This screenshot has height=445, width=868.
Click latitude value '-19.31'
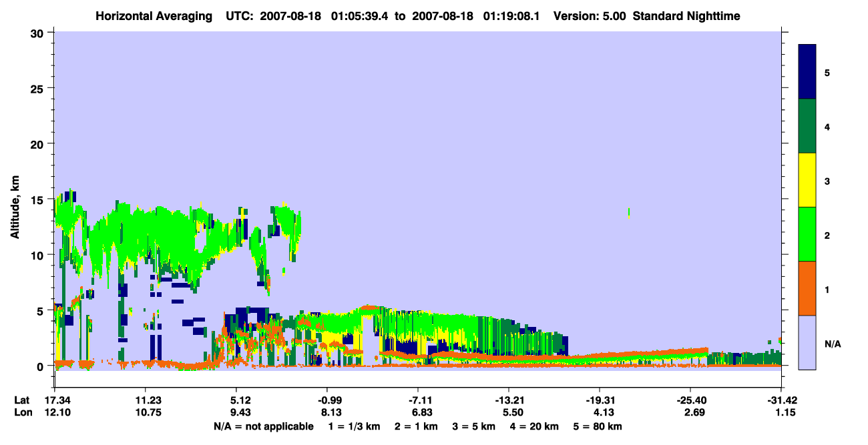[599, 400]
